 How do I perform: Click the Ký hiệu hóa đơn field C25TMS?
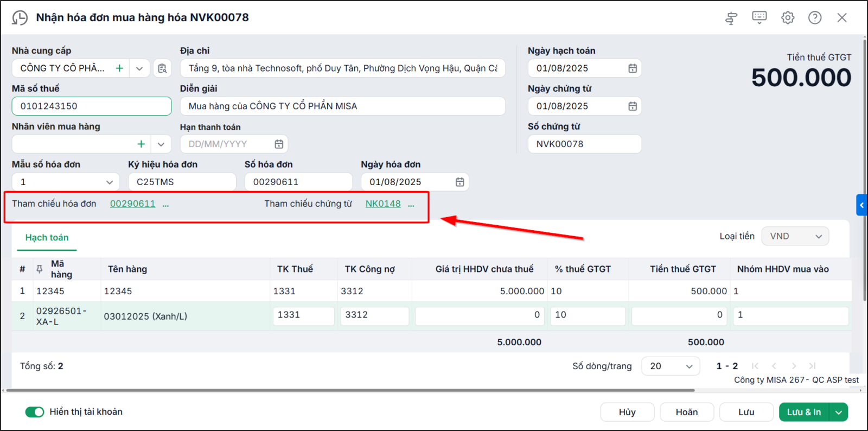pos(182,182)
